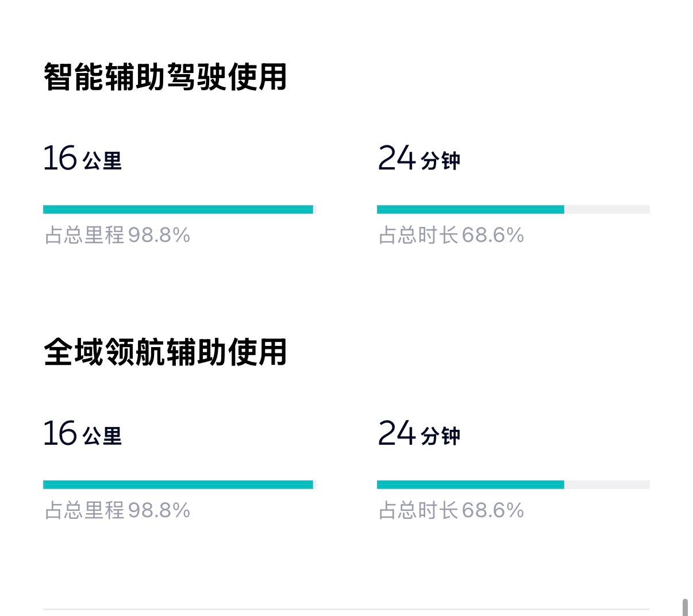Click the 公里 unit text in 全域领航 section
693x616 pixels.
click(102, 436)
